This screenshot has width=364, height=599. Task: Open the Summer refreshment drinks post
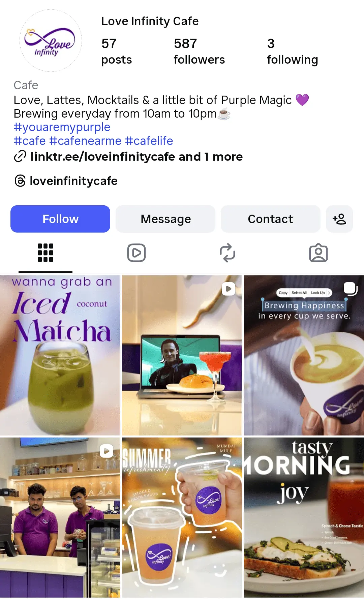182,517
